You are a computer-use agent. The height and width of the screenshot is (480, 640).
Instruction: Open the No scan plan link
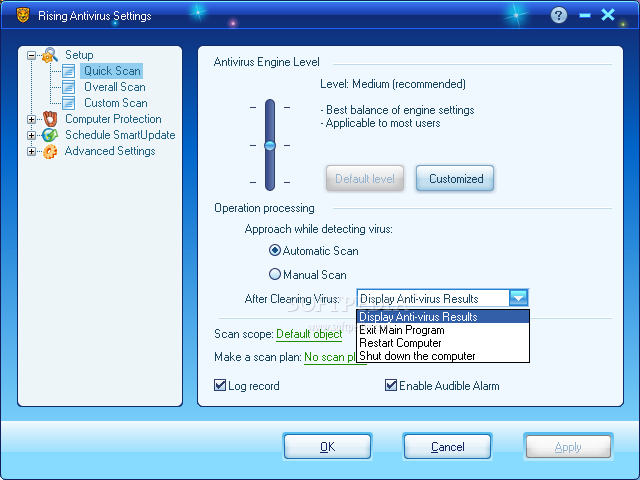click(330, 357)
